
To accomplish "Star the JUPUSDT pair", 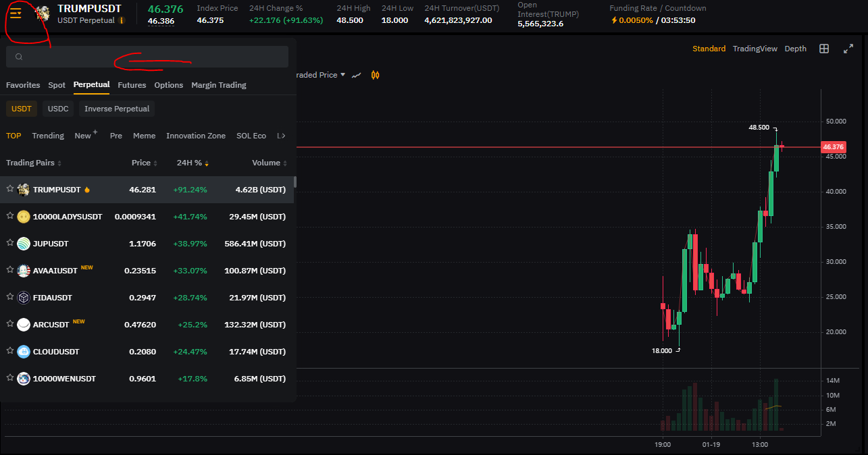I will coord(10,243).
